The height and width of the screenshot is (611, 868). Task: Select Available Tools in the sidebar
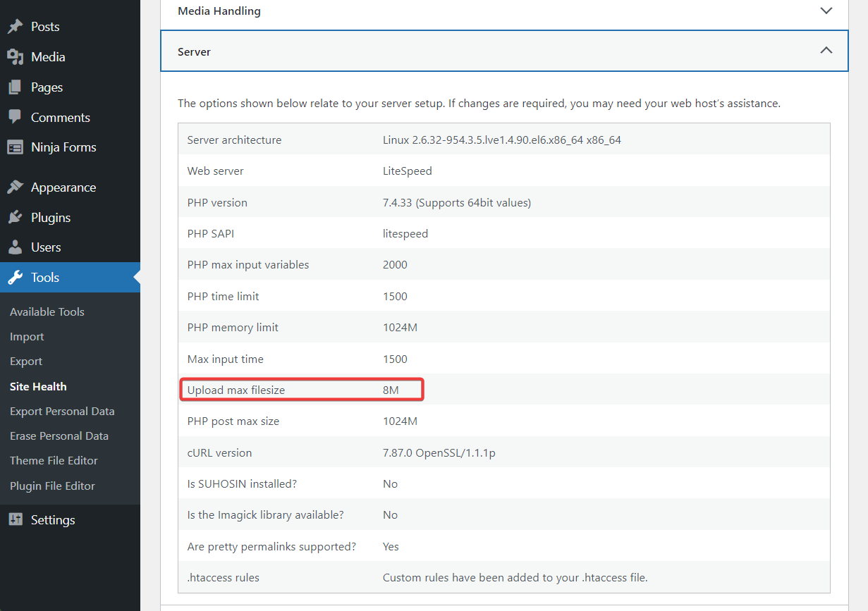[x=47, y=311]
